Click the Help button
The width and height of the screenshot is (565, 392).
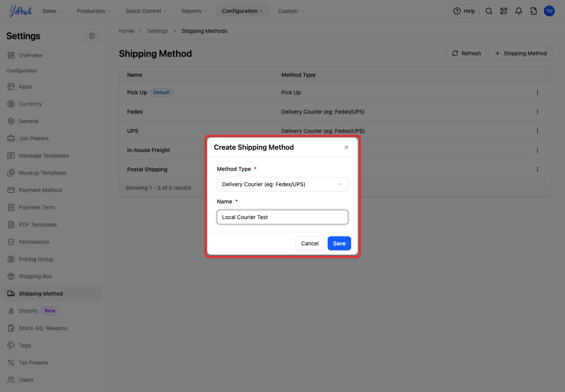464,11
